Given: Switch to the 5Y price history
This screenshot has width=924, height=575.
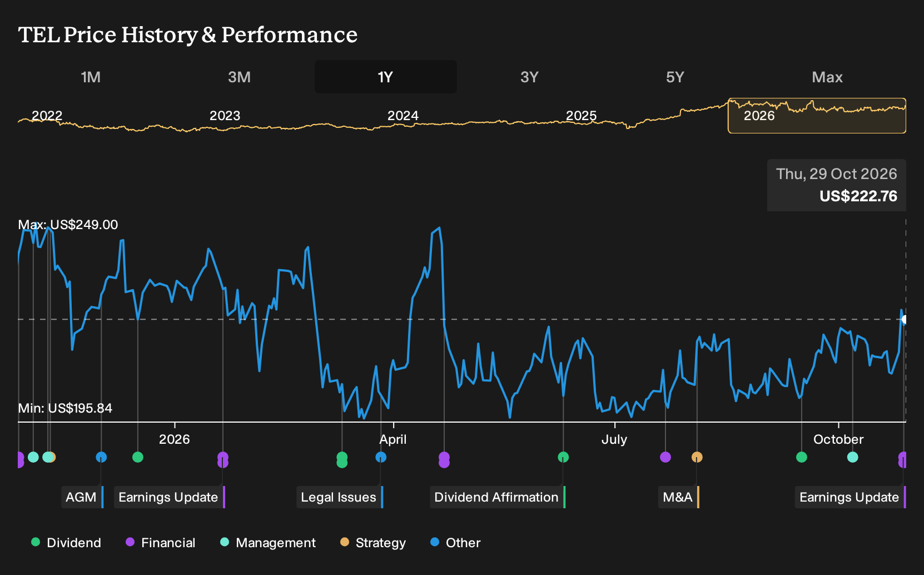Looking at the screenshot, I should pyautogui.click(x=675, y=77).
